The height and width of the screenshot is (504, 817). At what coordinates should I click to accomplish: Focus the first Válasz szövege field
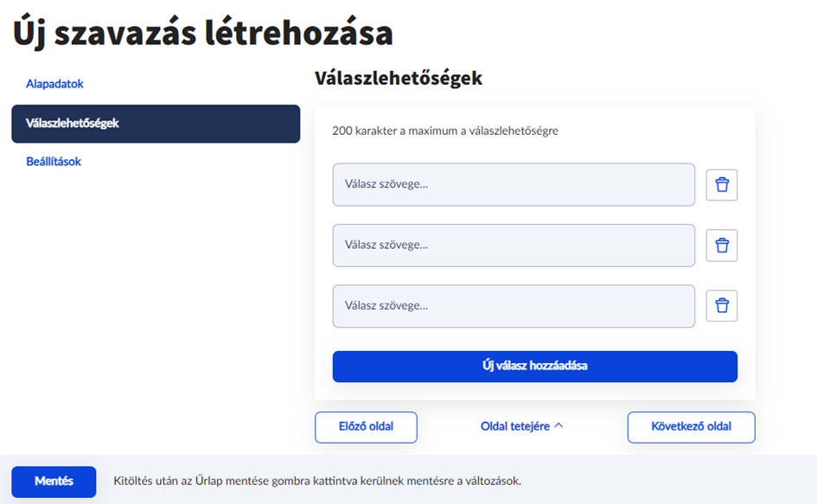pos(514,185)
